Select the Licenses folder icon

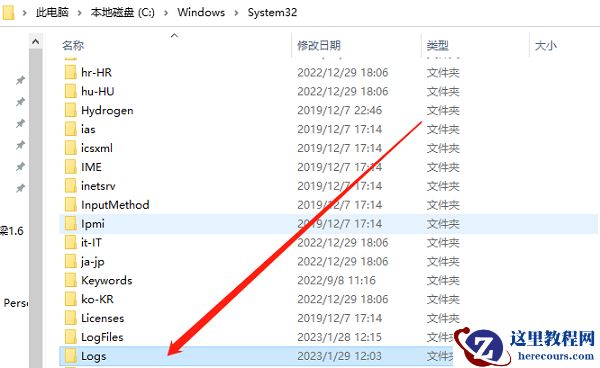(70, 318)
